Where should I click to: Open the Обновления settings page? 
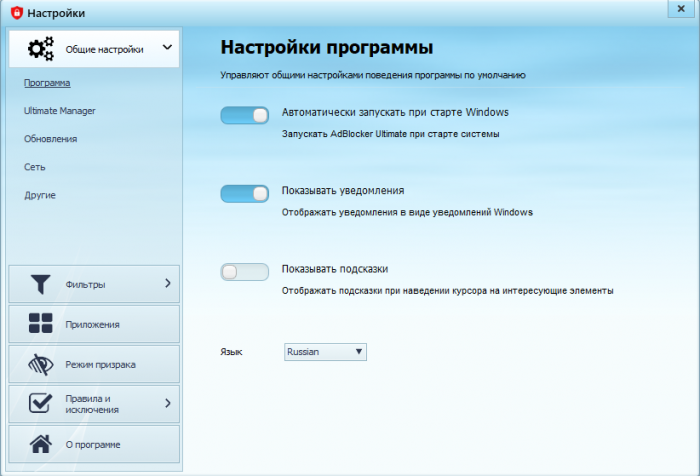point(50,138)
